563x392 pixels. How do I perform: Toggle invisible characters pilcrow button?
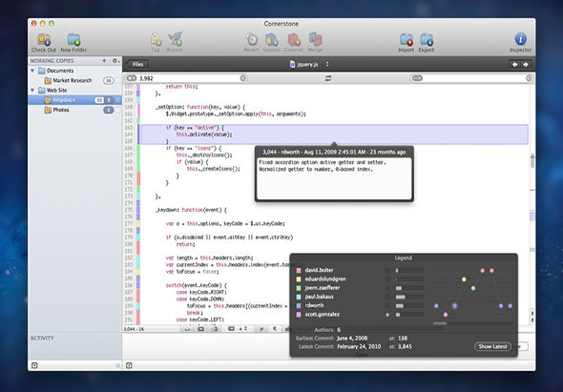274,329
